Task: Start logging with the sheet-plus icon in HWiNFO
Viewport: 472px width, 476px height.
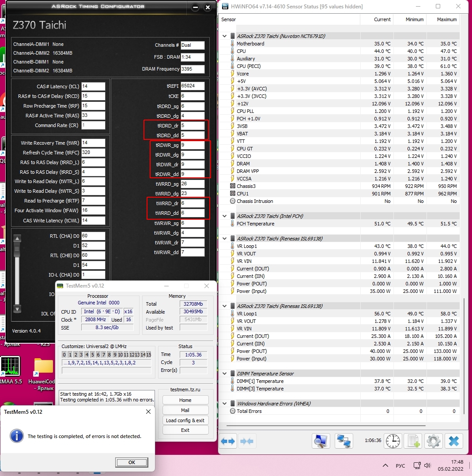Action: click(x=414, y=441)
